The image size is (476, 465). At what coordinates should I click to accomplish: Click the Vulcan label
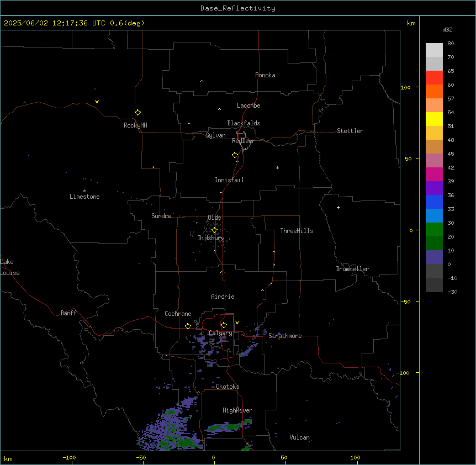[x=300, y=437]
